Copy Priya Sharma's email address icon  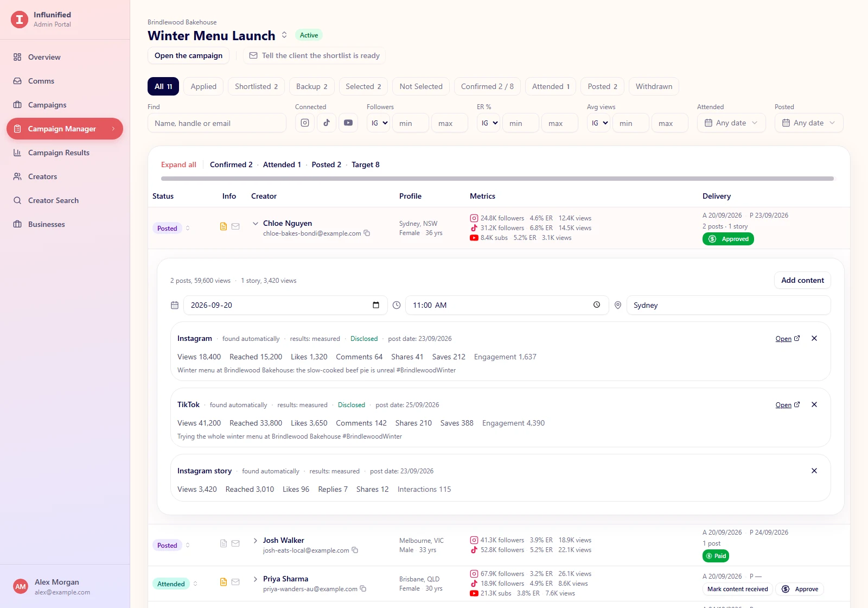click(x=363, y=588)
